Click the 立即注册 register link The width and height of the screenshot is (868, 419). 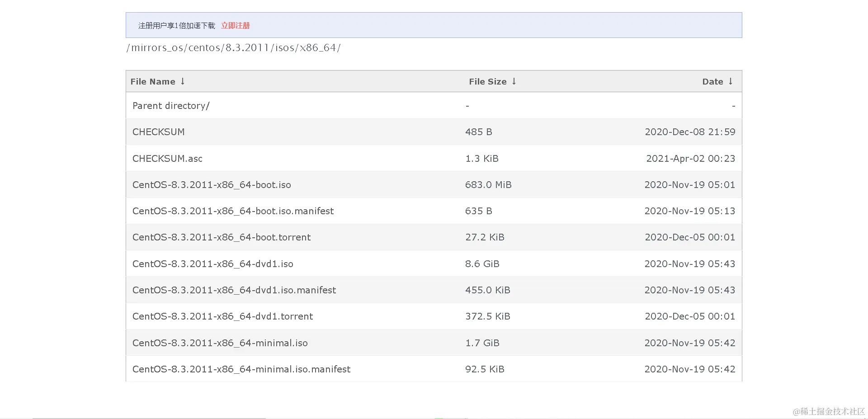click(x=235, y=26)
